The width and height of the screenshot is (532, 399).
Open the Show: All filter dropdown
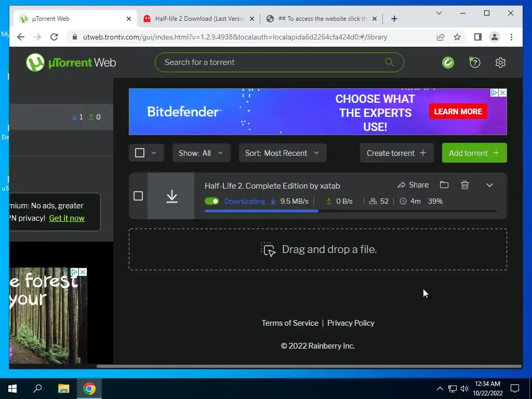click(202, 153)
